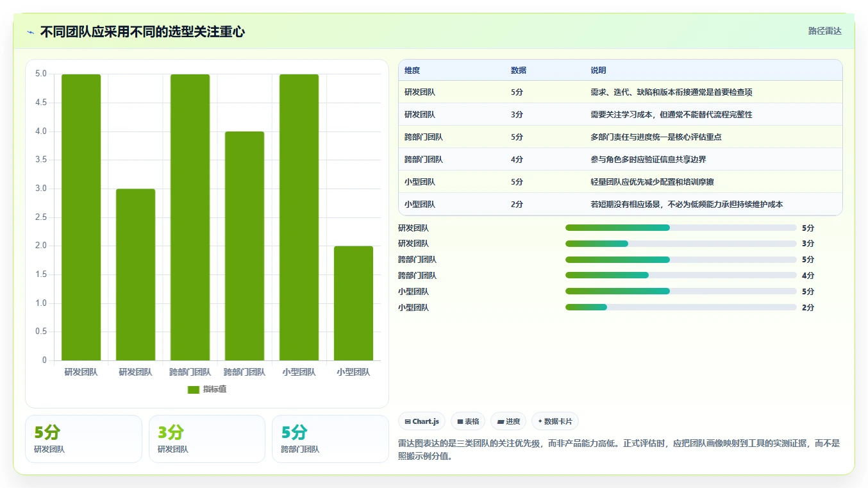The width and height of the screenshot is (868, 488).
Task: Click the 小型团队 chart bar valued 5
Action: tap(299, 217)
